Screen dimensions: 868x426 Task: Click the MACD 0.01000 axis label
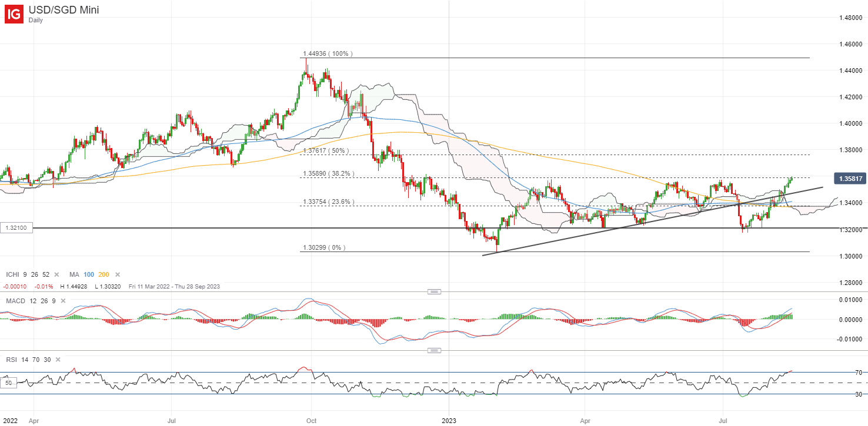point(850,300)
